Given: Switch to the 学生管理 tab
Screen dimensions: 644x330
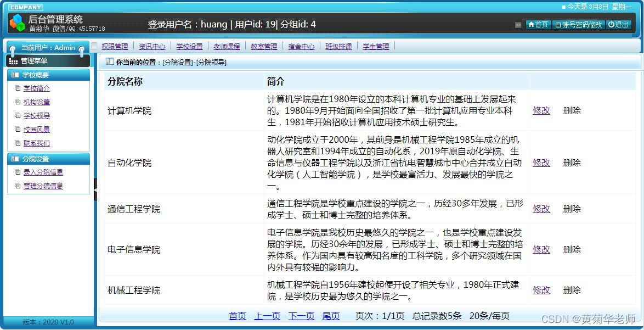Looking at the screenshot, I should 376,46.
